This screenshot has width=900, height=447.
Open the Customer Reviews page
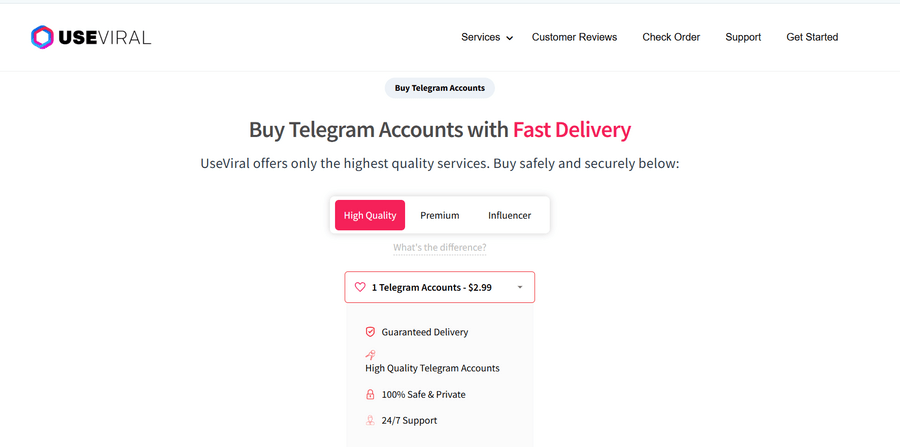pyautogui.click(x=574, y=37)
